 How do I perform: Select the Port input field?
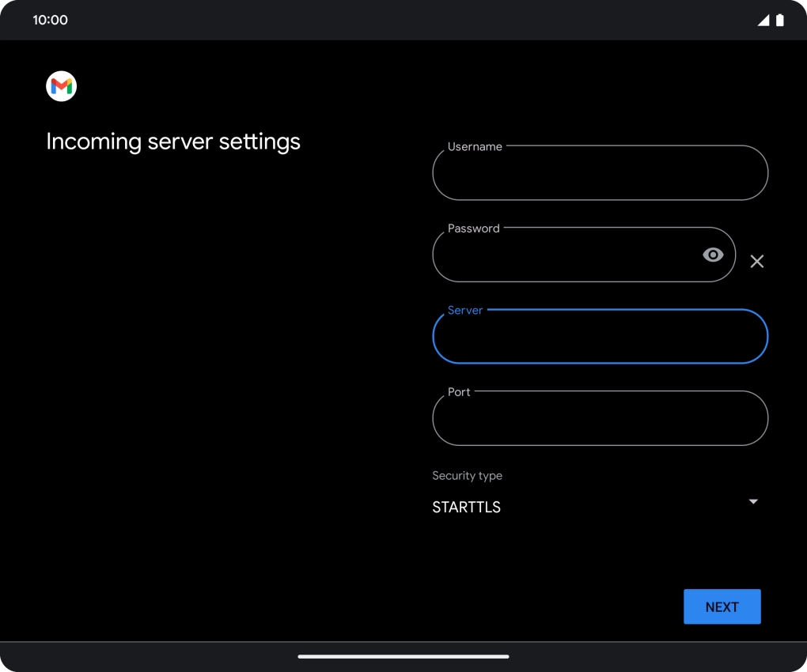tap(600, 420)
